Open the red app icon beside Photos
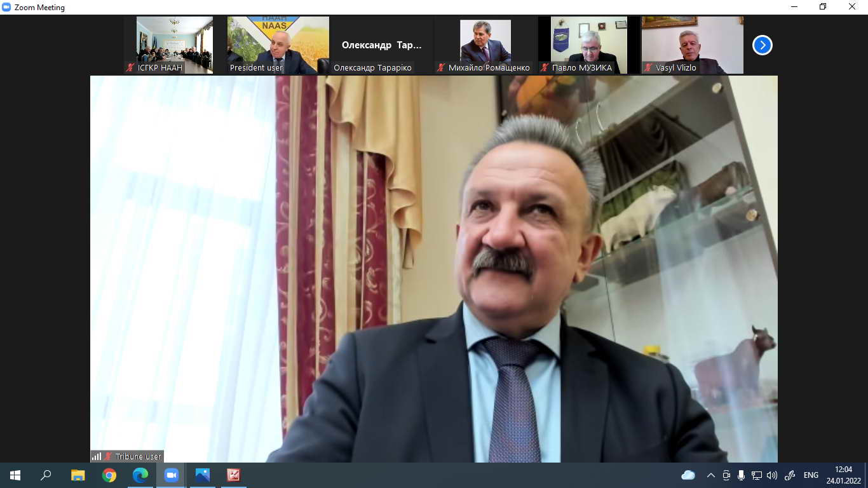Screen dimensions: 868x488 234,475
